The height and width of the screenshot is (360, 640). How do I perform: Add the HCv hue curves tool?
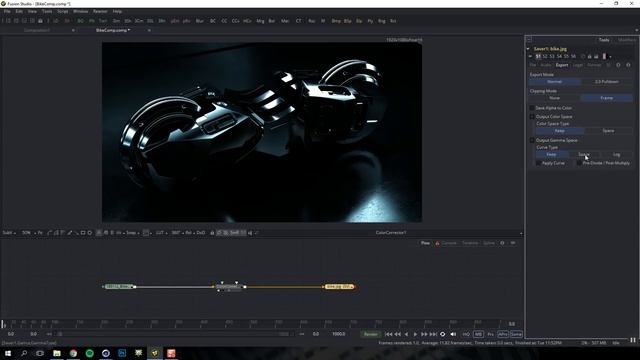point(247,21)
